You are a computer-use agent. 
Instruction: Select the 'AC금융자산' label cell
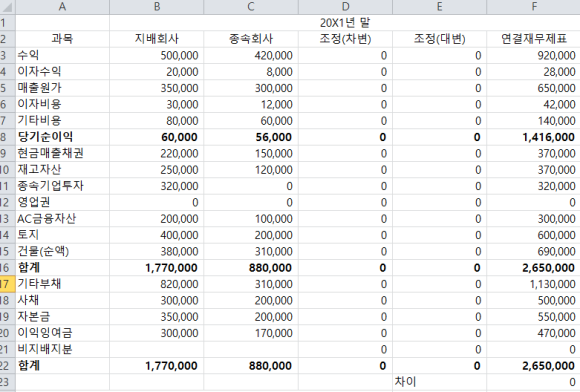(x=62, y=219)
